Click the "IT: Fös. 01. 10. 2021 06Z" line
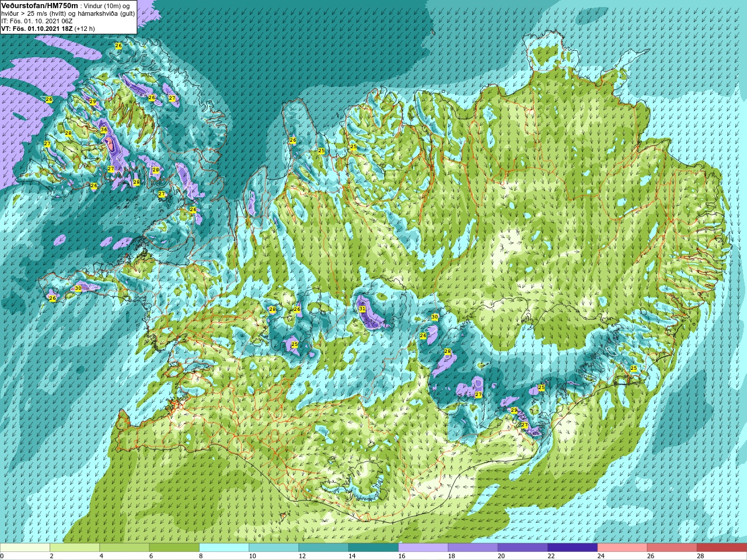The image size is (747, 560). (37, 21)
